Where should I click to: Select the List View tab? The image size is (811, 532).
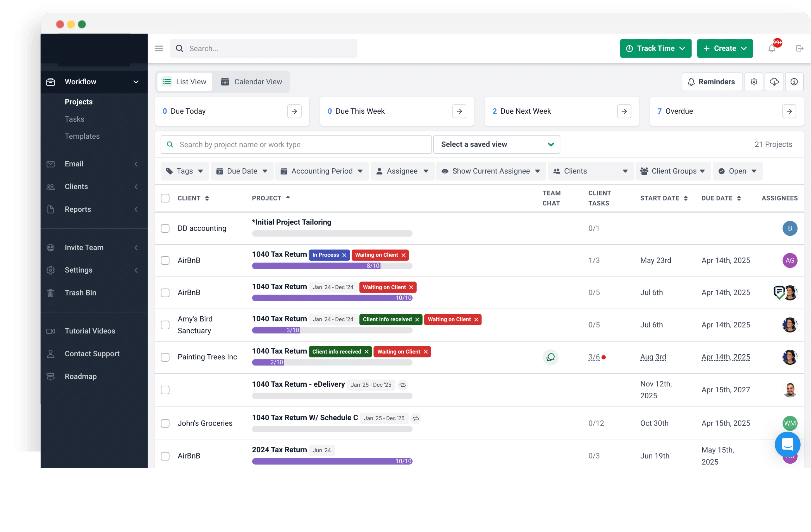(184, 81)
